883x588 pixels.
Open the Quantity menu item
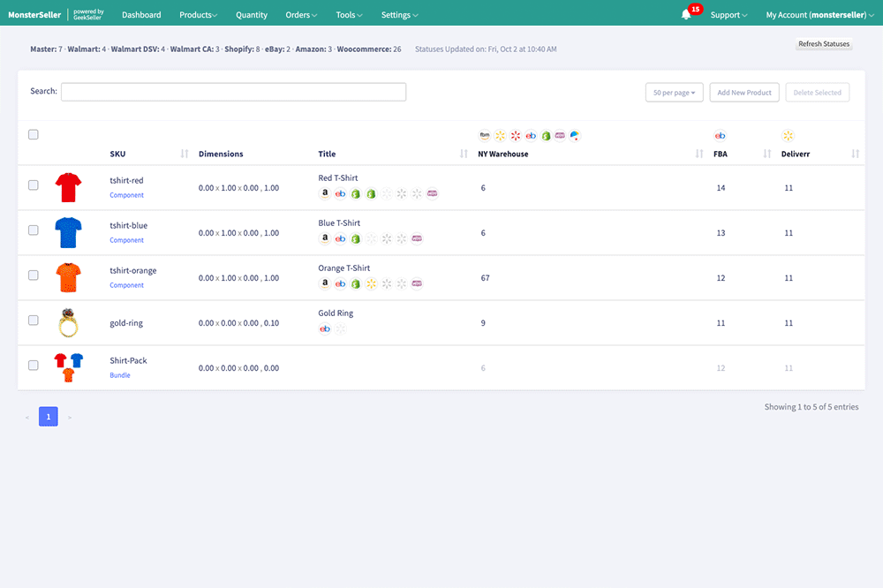coord(251,15)
